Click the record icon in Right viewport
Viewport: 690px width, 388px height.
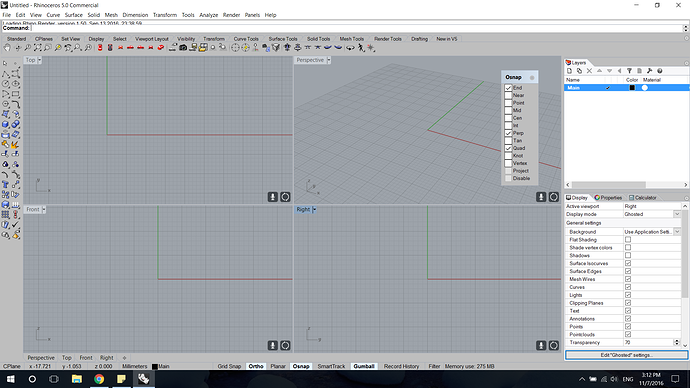[x=541, y=346]
